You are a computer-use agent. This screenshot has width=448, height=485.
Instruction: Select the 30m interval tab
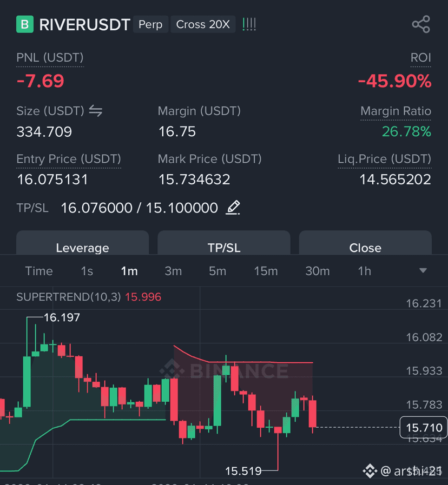tap(318, 271)
